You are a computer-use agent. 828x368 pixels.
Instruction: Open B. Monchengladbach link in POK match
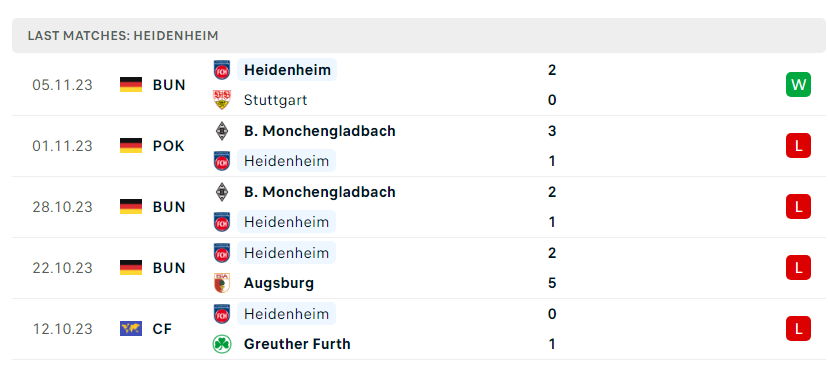[x=319, y=131]
